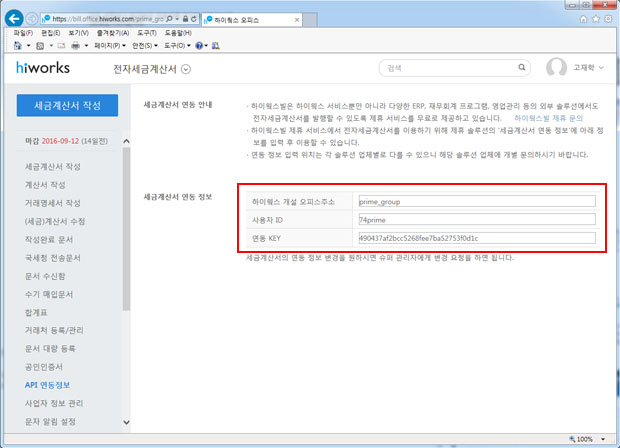620x448 pixels.
Task: Open 수기 매입문서 in the sidebar
Action: point(49,294)
